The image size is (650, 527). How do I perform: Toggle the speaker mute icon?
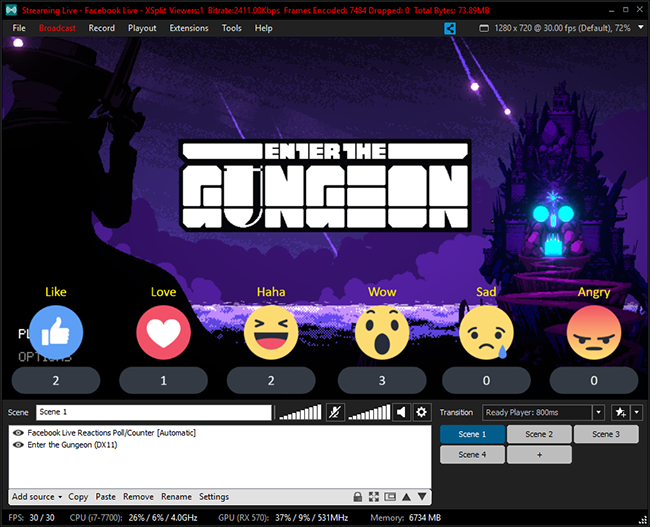[x=401, y=412]
